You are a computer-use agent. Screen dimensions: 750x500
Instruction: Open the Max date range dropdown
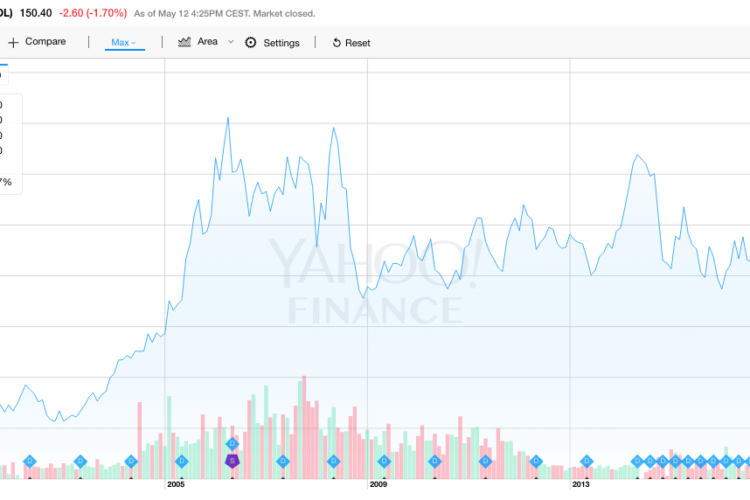point(124,43)
